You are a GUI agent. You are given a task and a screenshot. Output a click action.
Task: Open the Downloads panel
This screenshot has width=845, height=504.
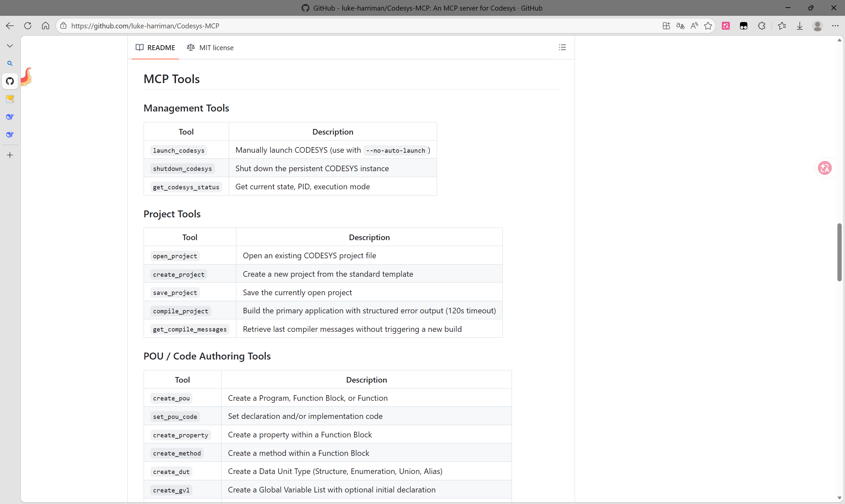pos(799,26)
